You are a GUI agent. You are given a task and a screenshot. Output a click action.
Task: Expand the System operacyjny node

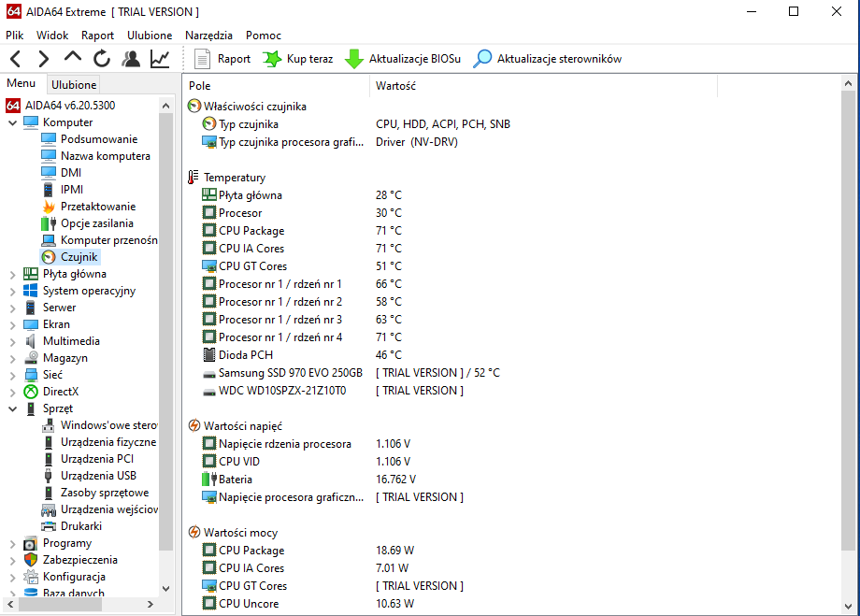[12, 292]
